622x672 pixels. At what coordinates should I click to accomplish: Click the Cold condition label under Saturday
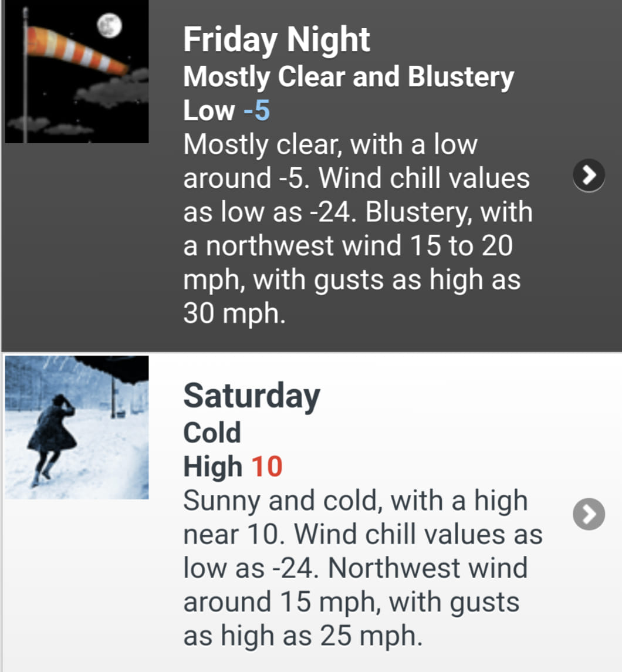(x=212, y=433)
